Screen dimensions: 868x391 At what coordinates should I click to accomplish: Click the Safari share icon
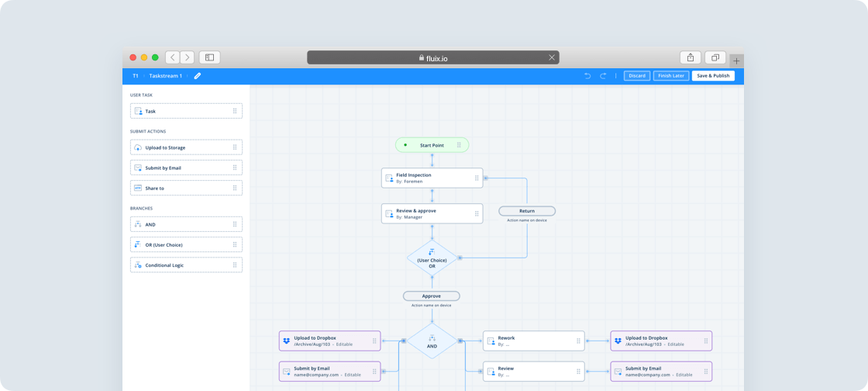point(690,57)
